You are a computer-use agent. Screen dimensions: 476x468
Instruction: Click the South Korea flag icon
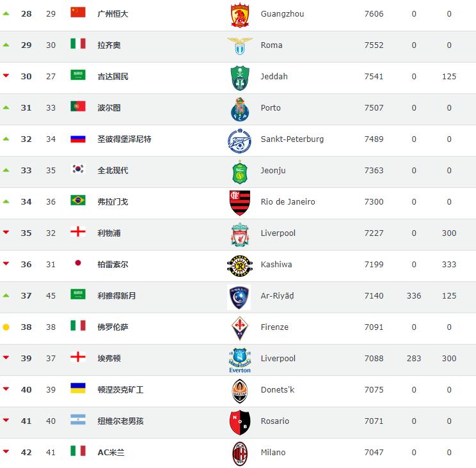click(78, 170)
